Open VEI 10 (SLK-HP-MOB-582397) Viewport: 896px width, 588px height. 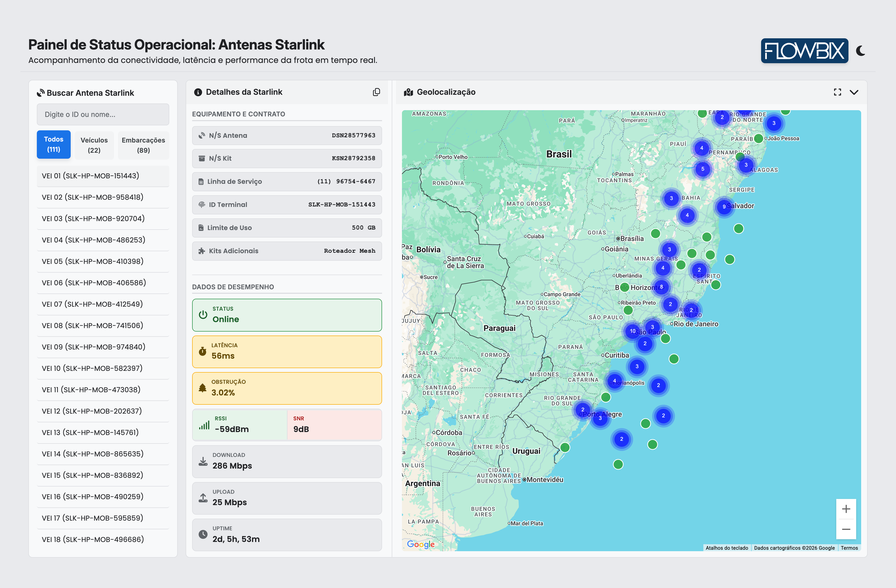[x=103, y=369]
